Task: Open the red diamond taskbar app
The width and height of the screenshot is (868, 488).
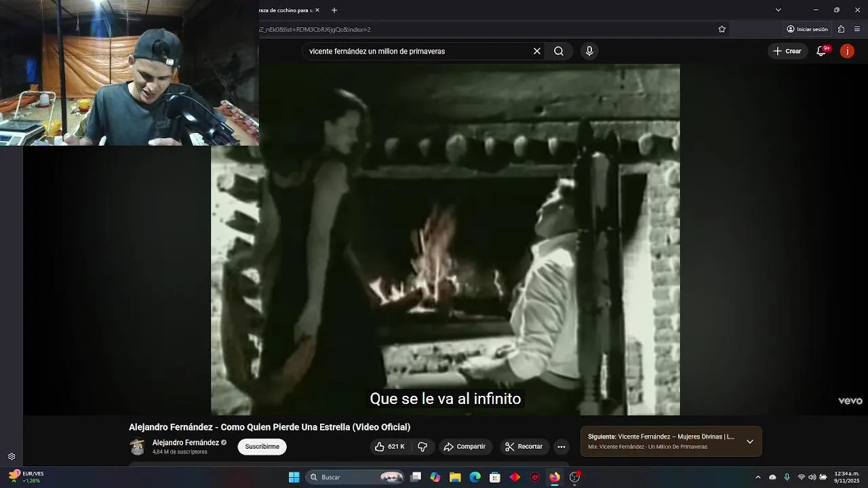Action: pyautogui.click(x=515, y=477)
